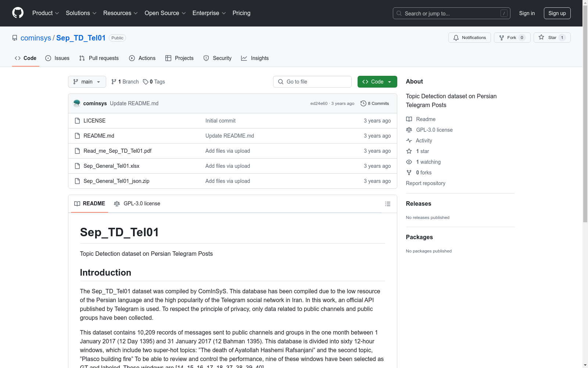This screenshot has height=368, width=588.
Task: Click the Activity pulse icon
Action: 409,141
